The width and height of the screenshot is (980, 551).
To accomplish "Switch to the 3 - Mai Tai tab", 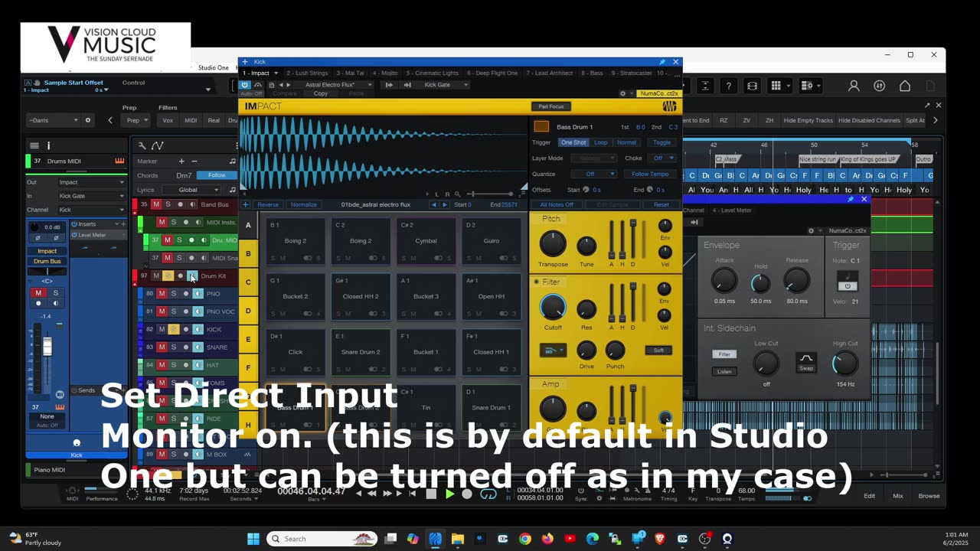I will pos(350,73).
